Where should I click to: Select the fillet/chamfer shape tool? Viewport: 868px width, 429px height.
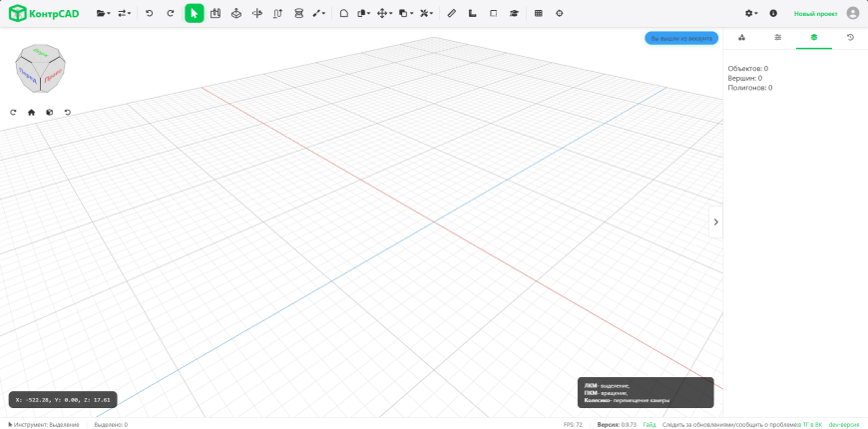[x=344, y=13]
